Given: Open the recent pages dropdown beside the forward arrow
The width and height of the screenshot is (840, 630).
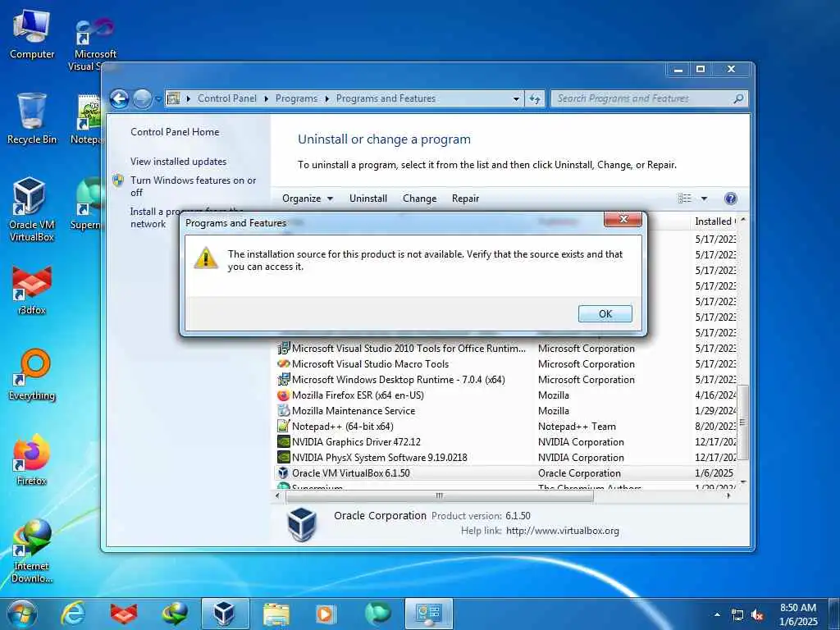Looking at the screenshot, I should (158, 99).
